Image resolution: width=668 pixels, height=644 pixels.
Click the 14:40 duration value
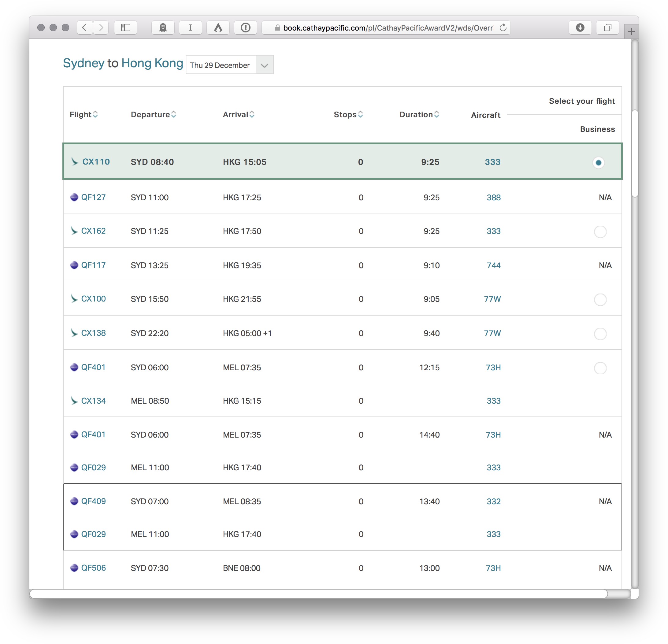pos(429,435)
